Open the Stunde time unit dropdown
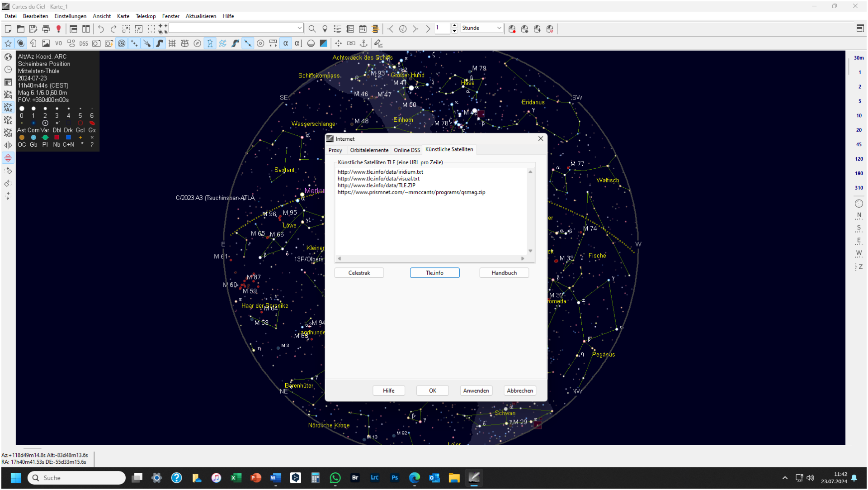Screen dimensions: 868x490 (x=482, y=28)
